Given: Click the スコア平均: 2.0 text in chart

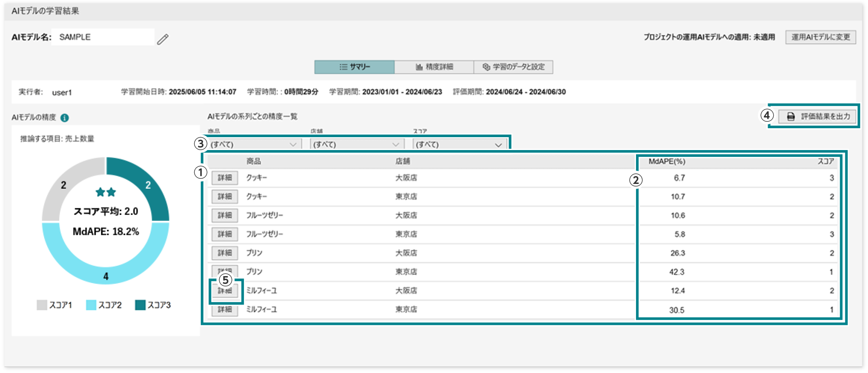Looking at the screenshot, I should point(106,211).
